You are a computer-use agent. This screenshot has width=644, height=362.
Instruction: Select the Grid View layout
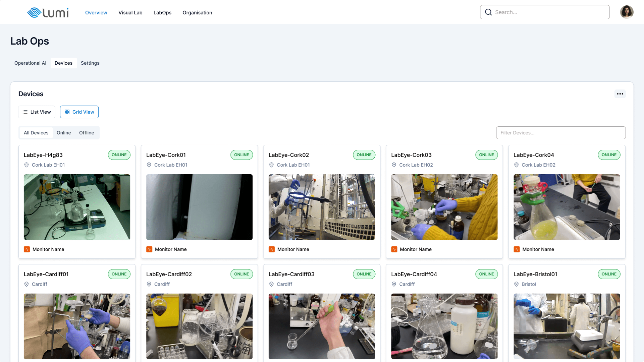coord(79,112)
